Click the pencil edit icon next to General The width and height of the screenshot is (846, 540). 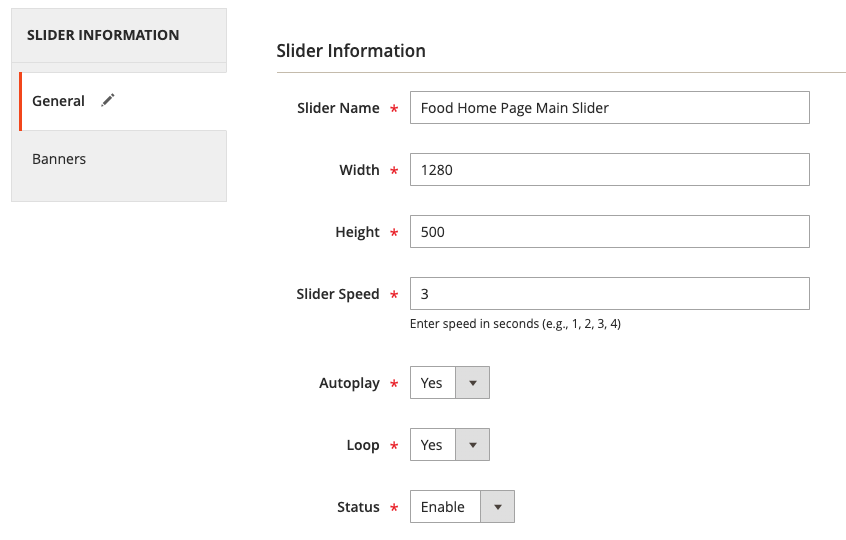[x=108, y=100]
